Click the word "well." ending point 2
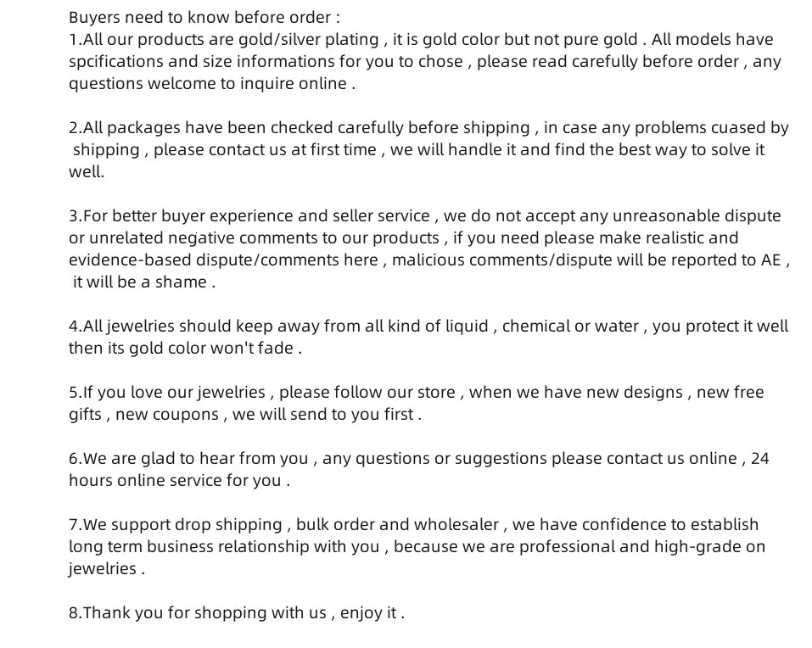812x648 pixels. [87, 172]
